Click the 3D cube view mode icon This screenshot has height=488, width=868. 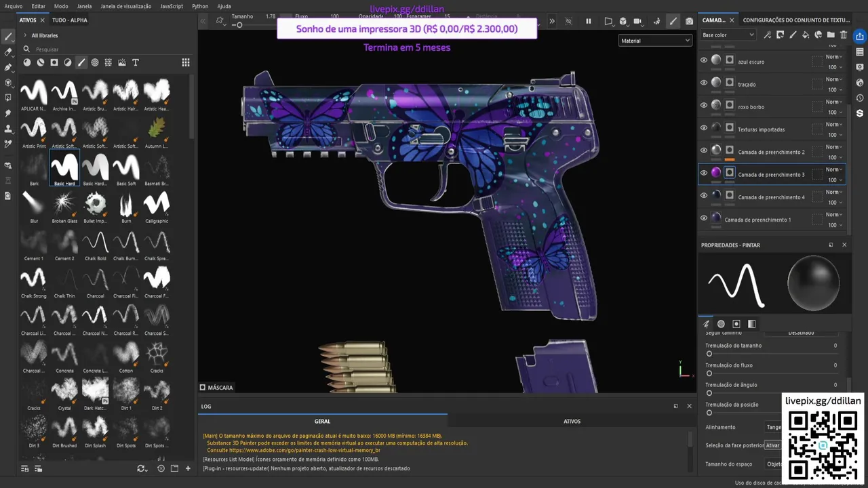coord(623,21)
